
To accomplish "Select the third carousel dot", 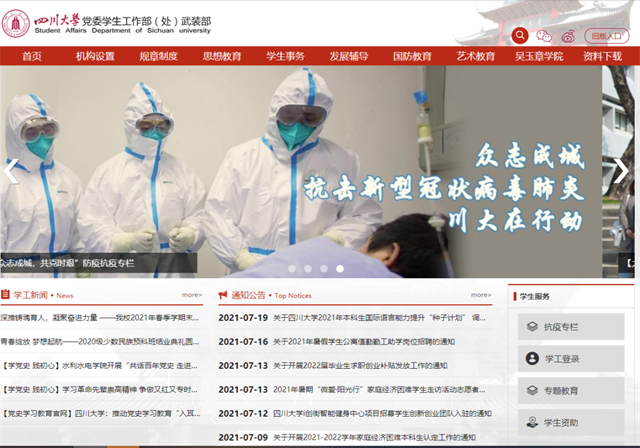I will click(x=324, y=268).
